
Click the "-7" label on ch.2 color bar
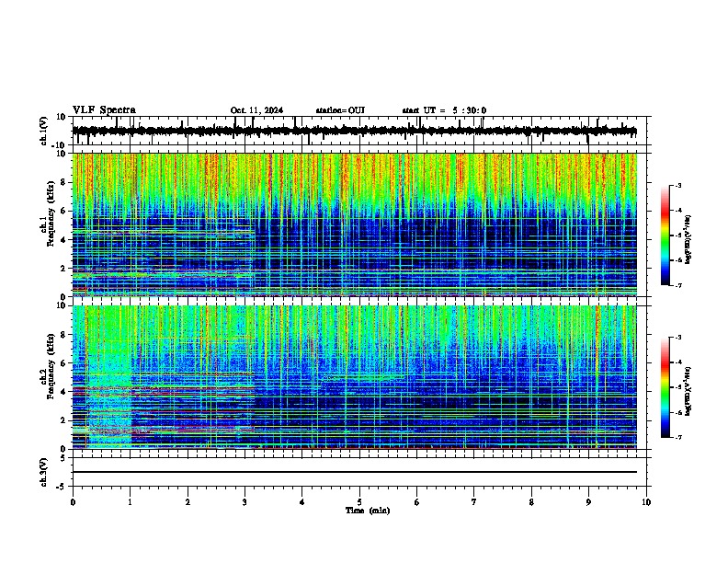[x=677, y=437]
